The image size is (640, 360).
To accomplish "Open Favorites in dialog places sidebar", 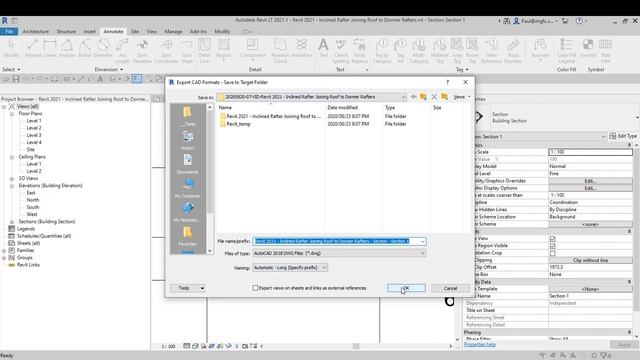I will coord(188,236).
